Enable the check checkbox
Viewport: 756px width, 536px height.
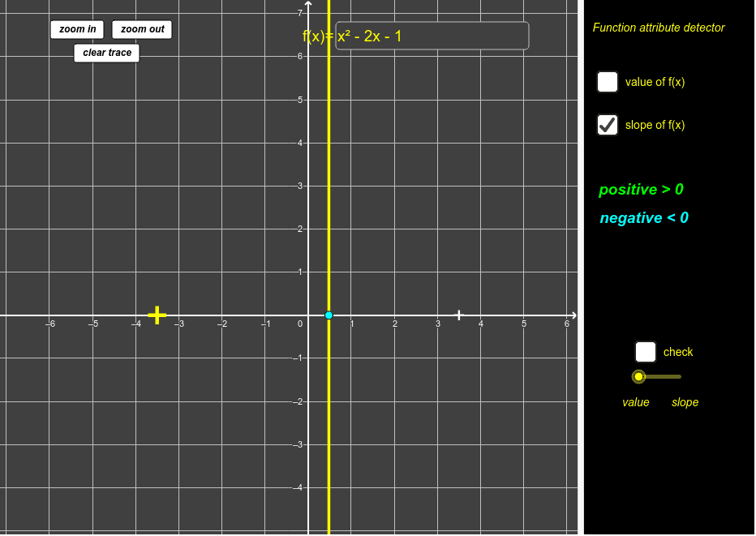pos(645,351)
